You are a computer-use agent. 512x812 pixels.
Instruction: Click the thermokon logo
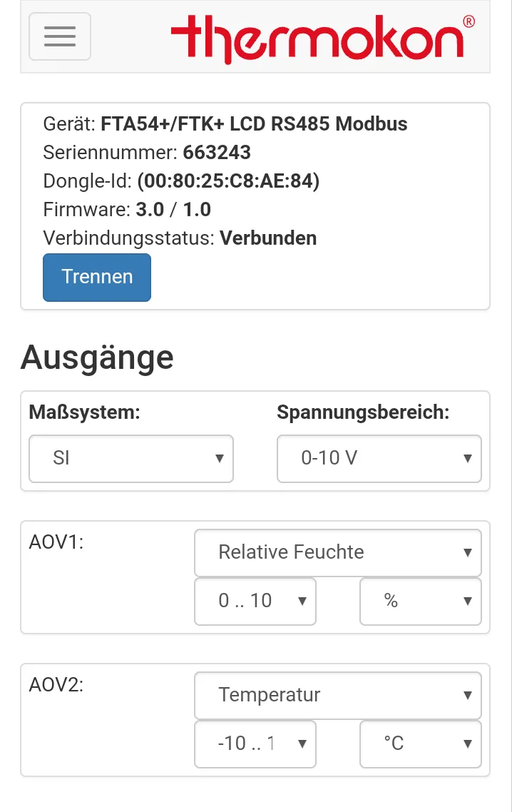pos(322,39)
